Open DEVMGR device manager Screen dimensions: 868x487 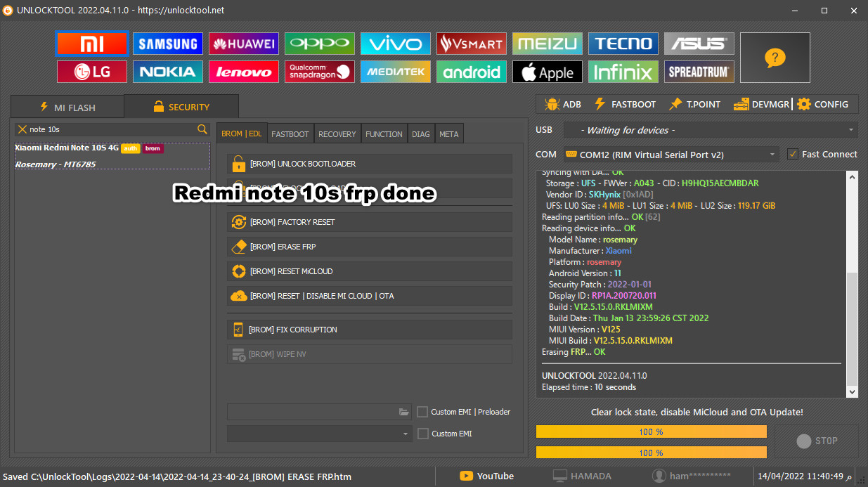tap(762, 104)
